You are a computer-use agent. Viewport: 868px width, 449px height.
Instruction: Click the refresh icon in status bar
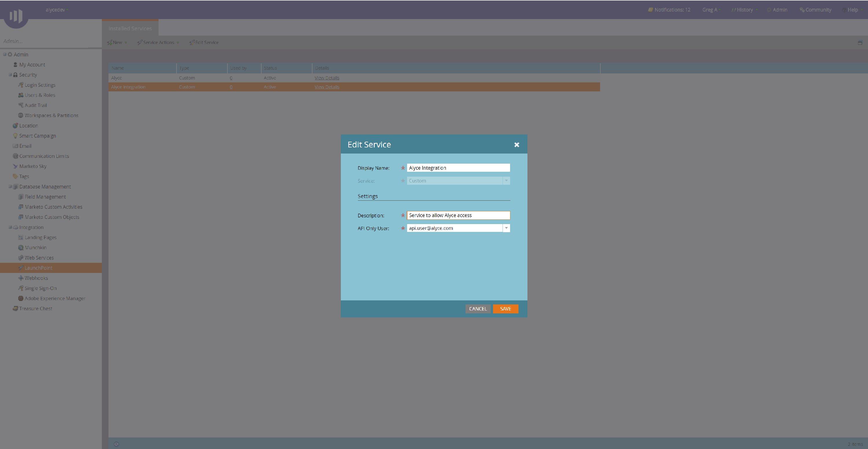(x=116, y=444)
